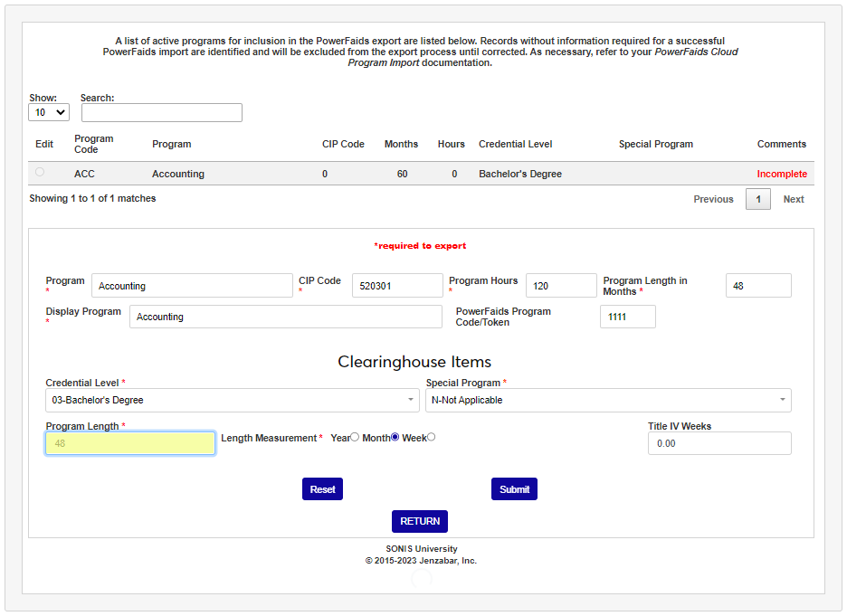Select Month length measurement radio
Image resolution: width=847 pixels, height=616 pixels.
tap(395, 437)
